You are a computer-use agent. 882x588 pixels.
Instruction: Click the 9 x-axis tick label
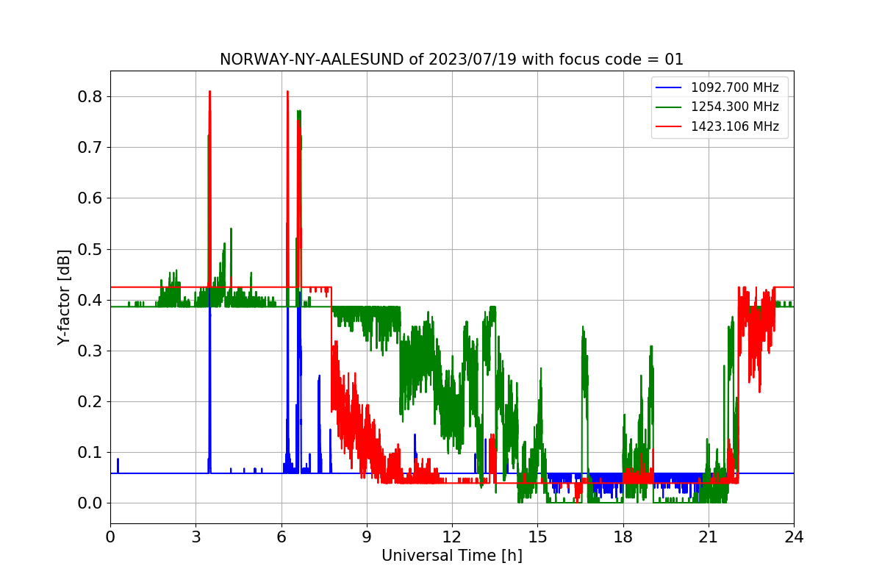point(367,537)
